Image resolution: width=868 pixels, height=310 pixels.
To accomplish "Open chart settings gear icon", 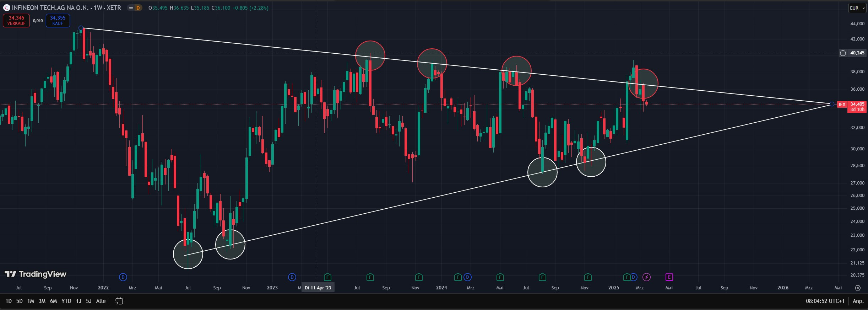I will (x=858, y=288).
